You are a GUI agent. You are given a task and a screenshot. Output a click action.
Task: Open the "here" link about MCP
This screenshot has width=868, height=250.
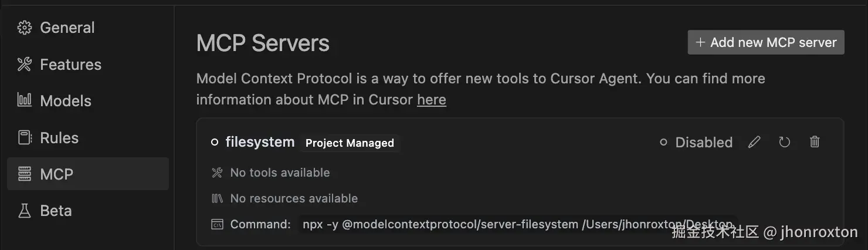[x=431, y=100]
